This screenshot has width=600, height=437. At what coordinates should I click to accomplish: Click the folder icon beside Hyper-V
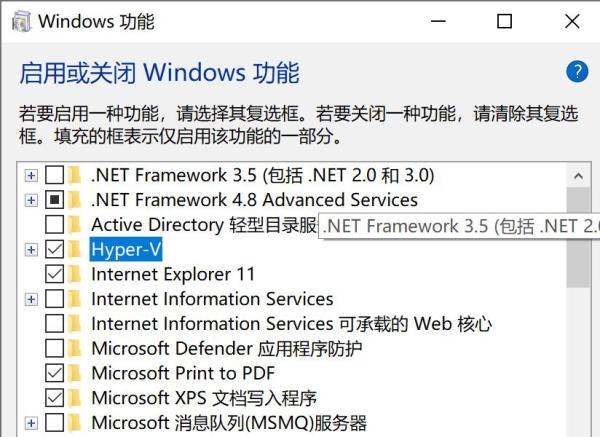pyautogui.click(x=75, y=249)
